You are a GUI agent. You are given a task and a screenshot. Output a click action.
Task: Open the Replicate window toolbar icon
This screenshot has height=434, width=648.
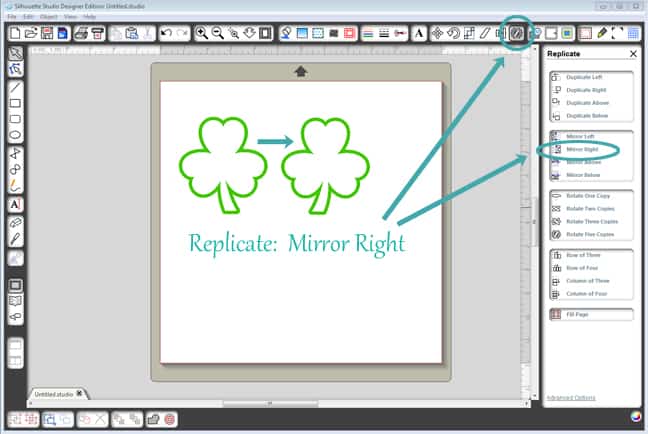[517, 33]
